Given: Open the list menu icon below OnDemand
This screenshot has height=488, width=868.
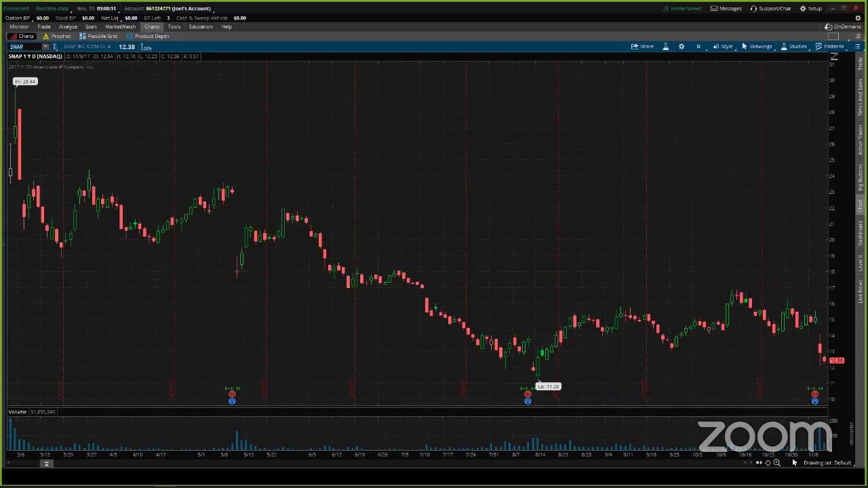Looking at the screenshot, I should coord(857,36).
